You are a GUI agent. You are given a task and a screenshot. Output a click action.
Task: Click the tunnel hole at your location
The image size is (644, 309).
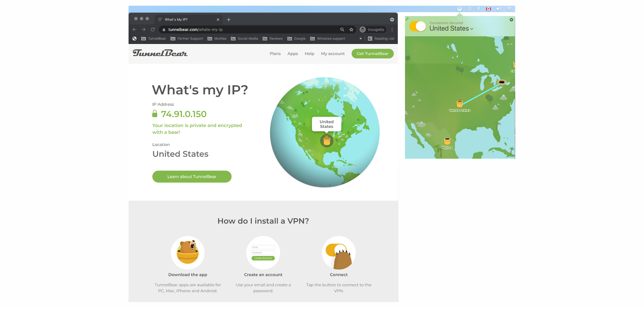[502, 82]
